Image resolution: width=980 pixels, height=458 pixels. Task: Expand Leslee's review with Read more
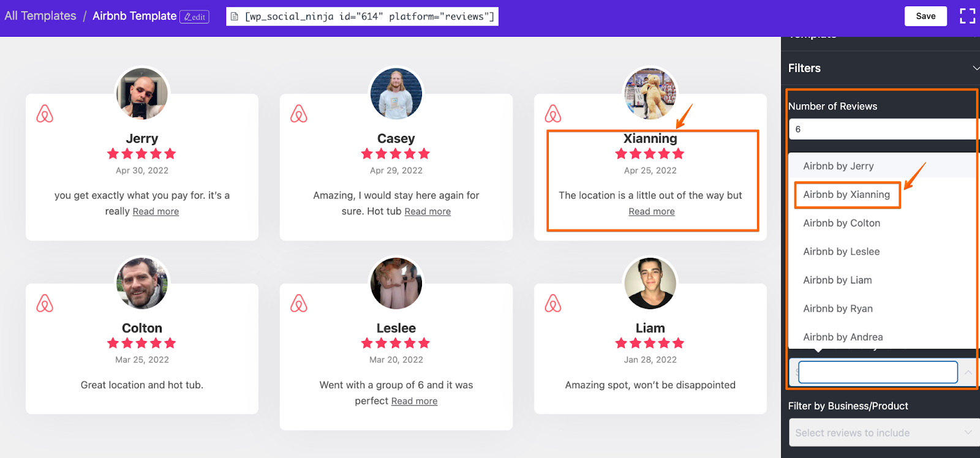[414, 401]
